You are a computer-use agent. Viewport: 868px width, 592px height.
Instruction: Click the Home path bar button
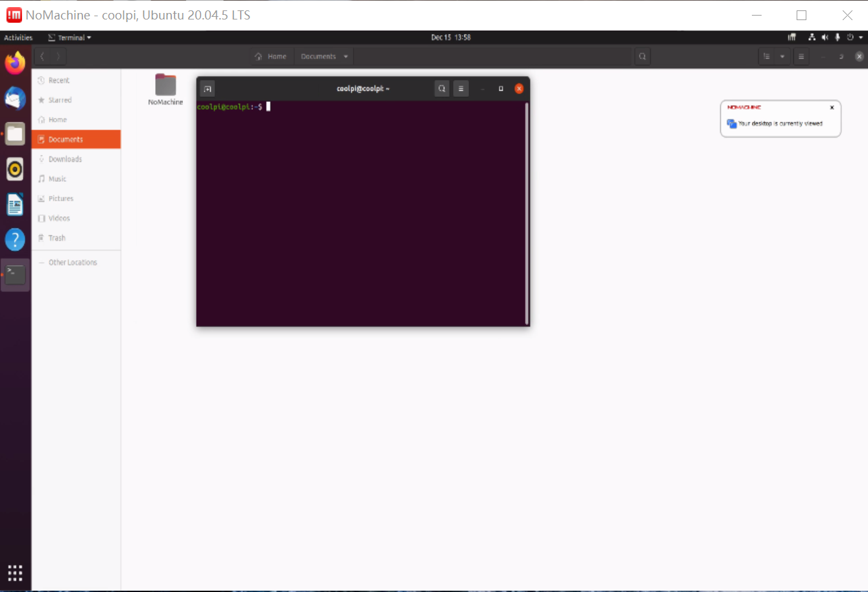pos(271,56)
